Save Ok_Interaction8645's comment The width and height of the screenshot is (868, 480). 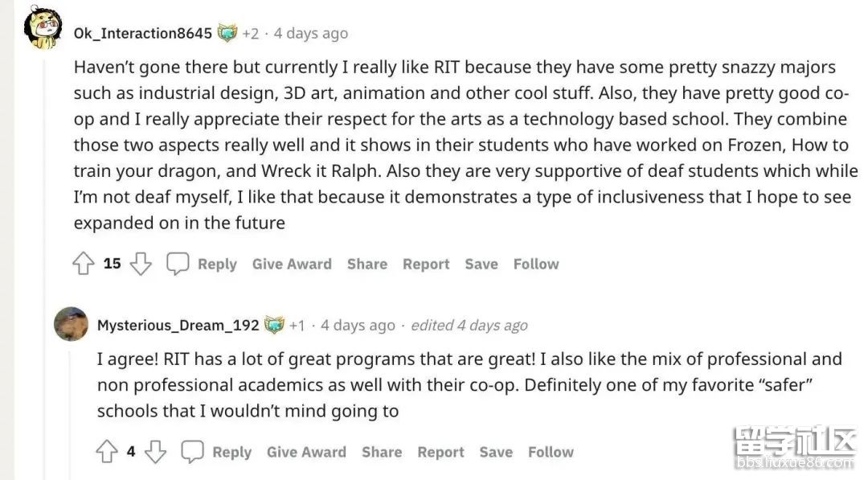481,264
